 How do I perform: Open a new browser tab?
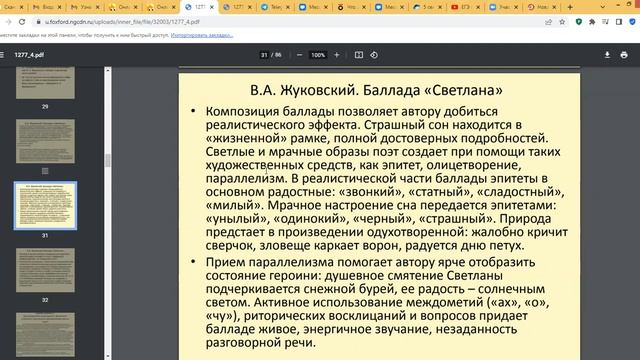tap(570, 7)
